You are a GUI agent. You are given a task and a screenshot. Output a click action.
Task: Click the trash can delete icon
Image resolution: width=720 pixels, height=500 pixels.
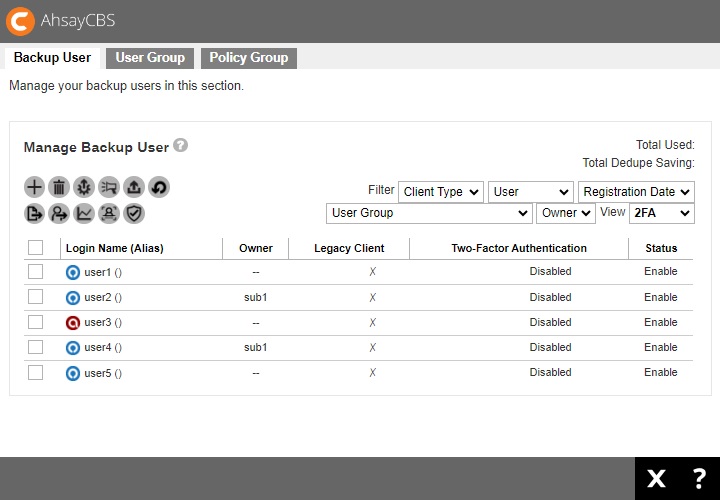pos(59,187)
